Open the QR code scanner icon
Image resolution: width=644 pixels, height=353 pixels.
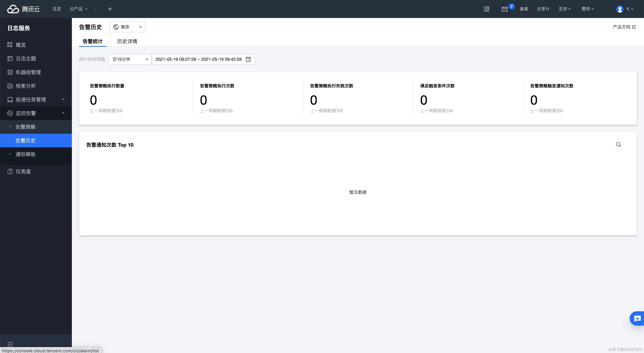tap(486, 9)
